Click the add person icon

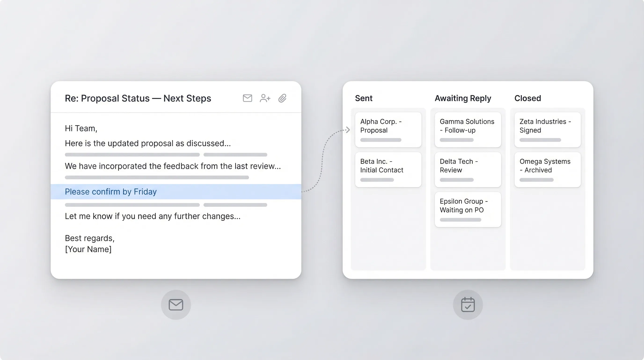[x=265, y=98]
